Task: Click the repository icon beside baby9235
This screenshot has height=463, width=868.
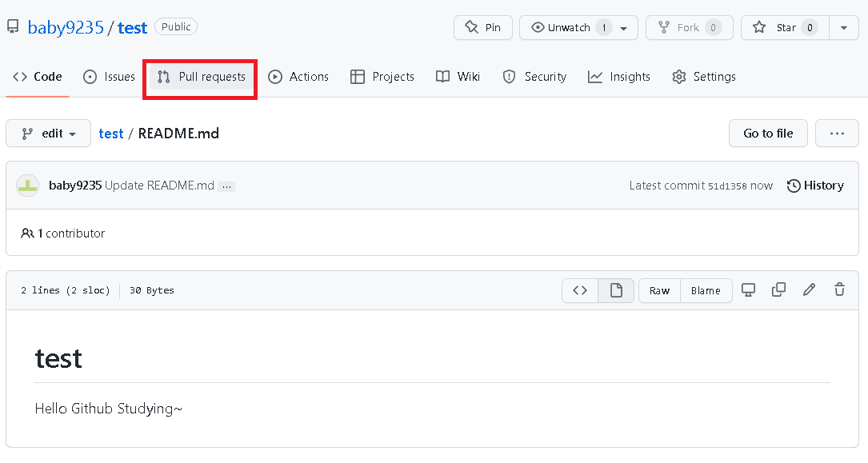Action: 13,26
